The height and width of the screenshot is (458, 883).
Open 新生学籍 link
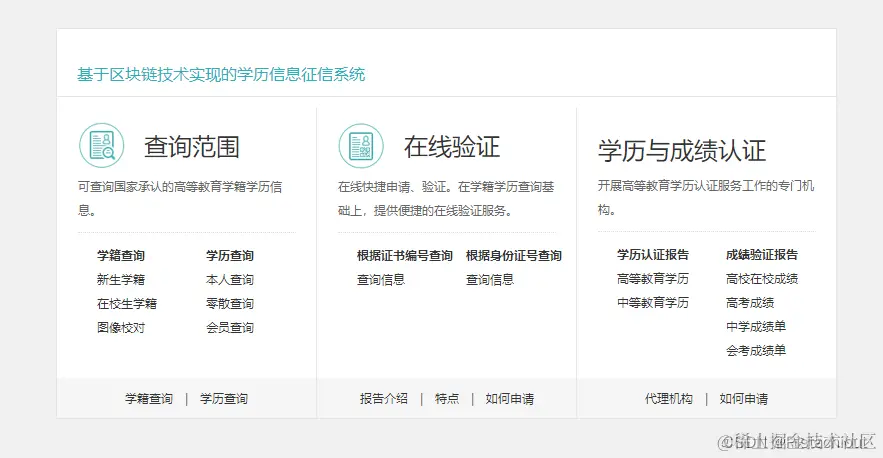pyautogui.click(x=121, y=279)
